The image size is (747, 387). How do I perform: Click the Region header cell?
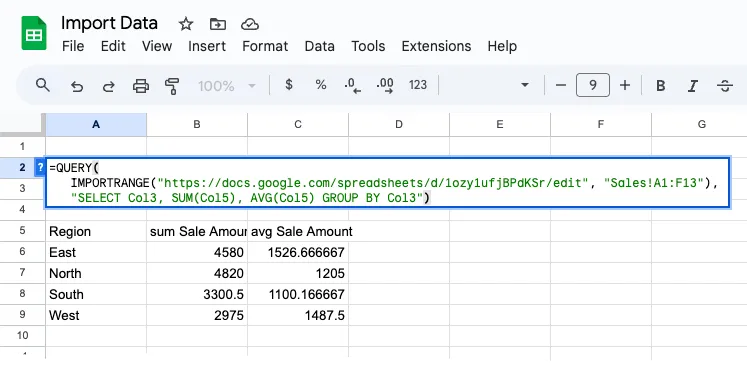point(96,231)
